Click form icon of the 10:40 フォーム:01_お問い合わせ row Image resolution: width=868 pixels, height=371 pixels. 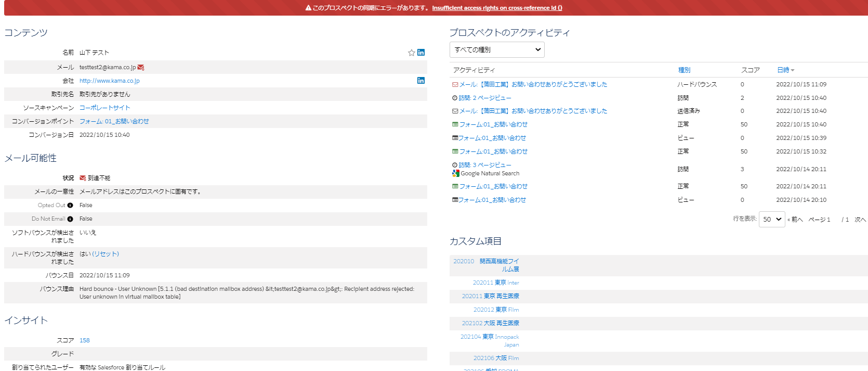point(455,124)
